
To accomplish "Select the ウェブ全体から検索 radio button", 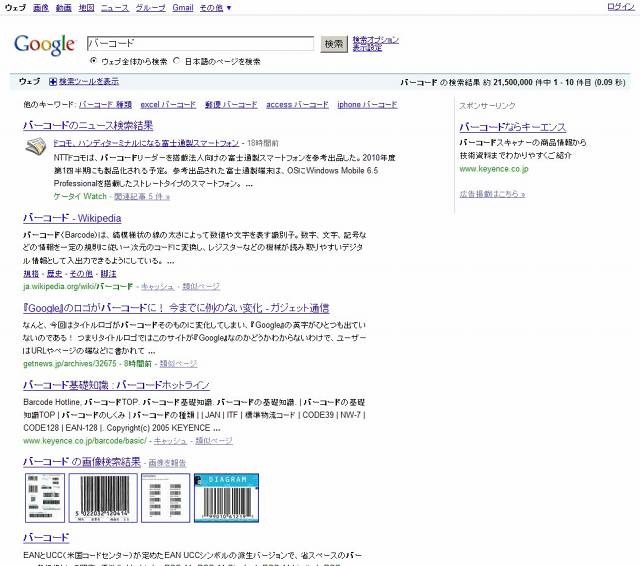I will tap(93, 61).
